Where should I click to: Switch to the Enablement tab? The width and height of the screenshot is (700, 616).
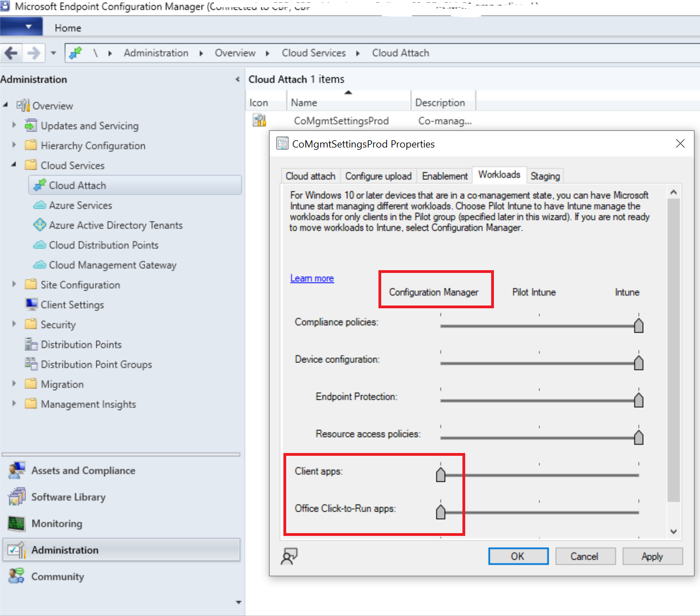tap(445, 176)
